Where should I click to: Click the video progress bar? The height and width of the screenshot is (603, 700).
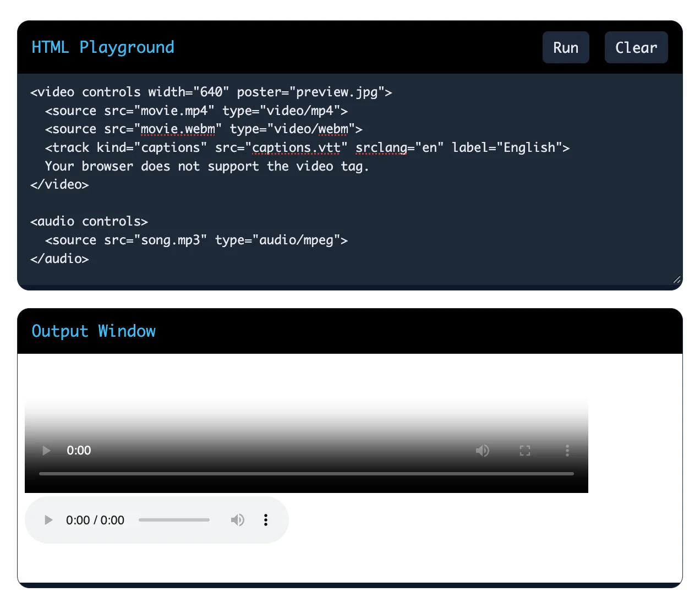coord(307,473)
